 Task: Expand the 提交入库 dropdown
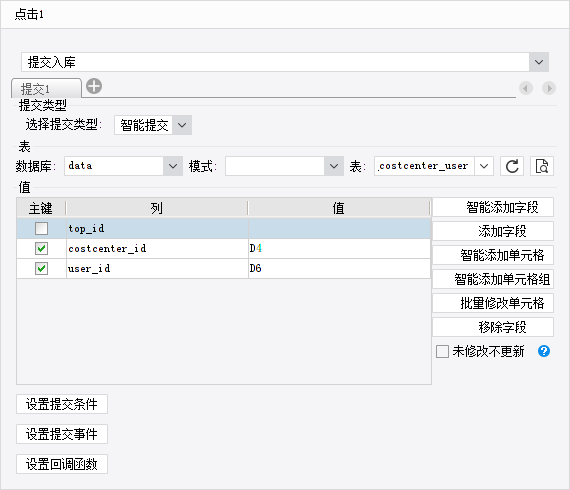(x=539, y=62)
